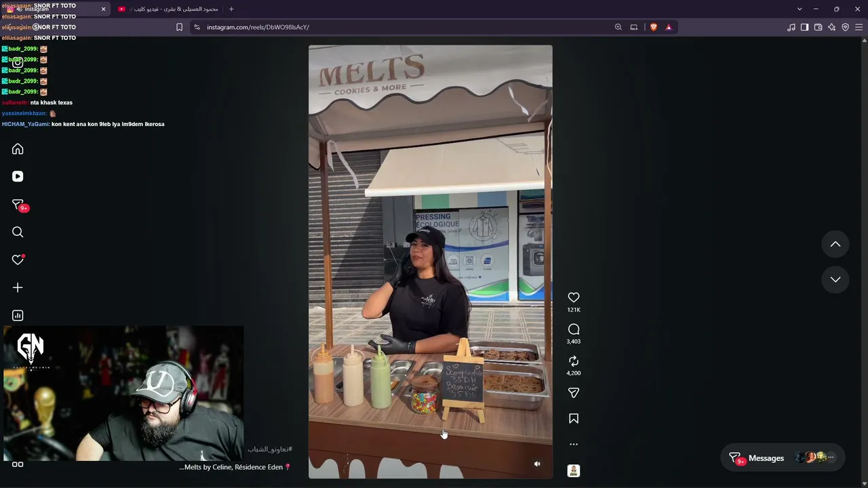Bookmark this page from the address bar
This screenshot has width=868, height=488.
pos(179,27)
